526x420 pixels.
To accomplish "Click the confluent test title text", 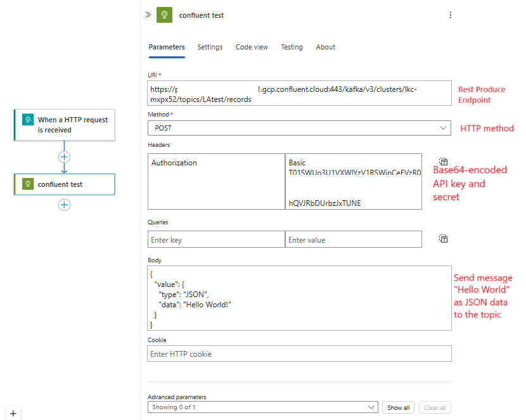I will pos(202,15).
